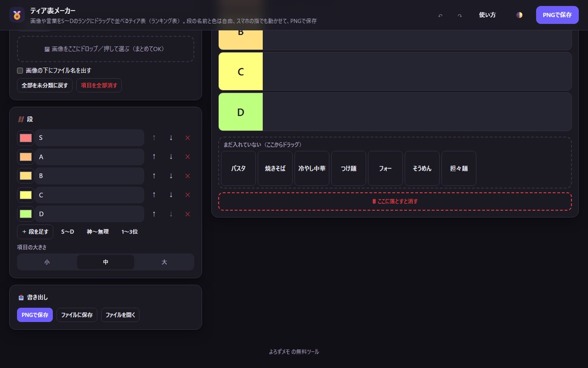Move tier B up

[154, 176]
